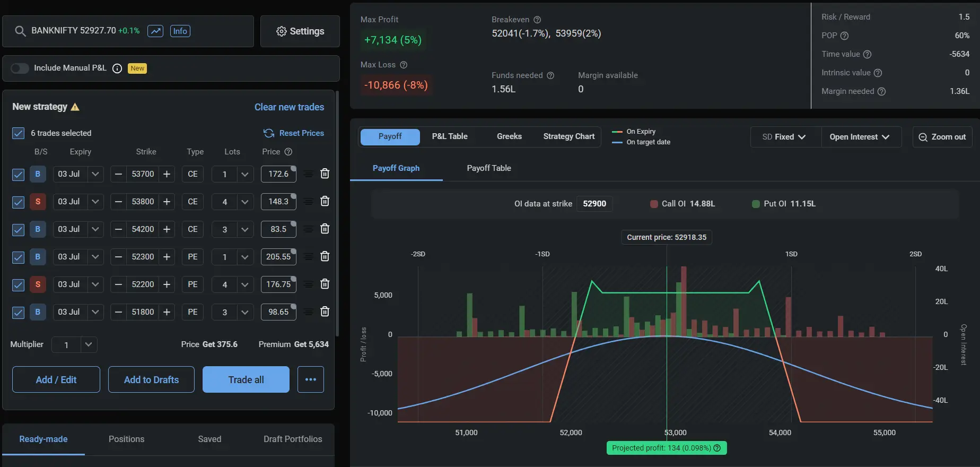Click the Max Loss help icon
This screenshot has height=467, width=980.
tap(404, 65)
